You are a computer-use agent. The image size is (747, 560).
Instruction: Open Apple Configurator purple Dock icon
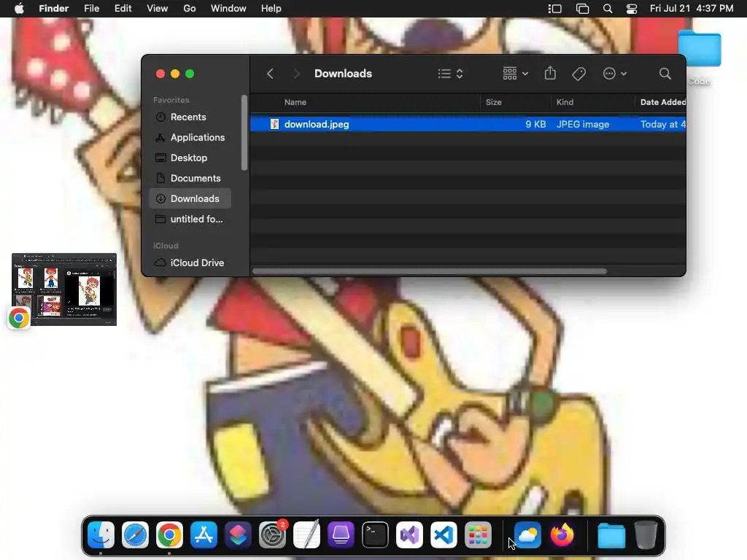(341, 534)
